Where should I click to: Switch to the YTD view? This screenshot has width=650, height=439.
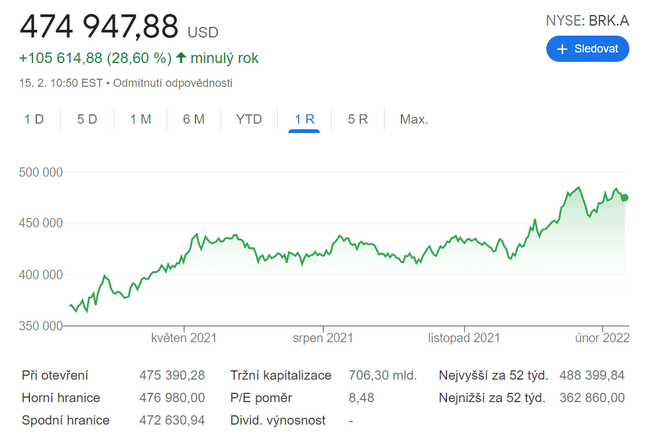click(249, 119)
